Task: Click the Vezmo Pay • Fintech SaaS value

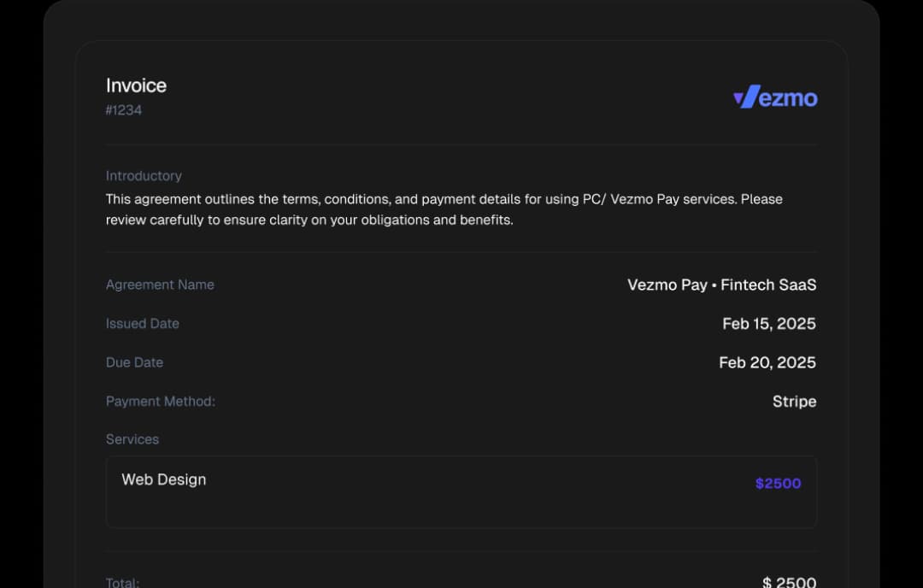Action: (x=720, y=285)
